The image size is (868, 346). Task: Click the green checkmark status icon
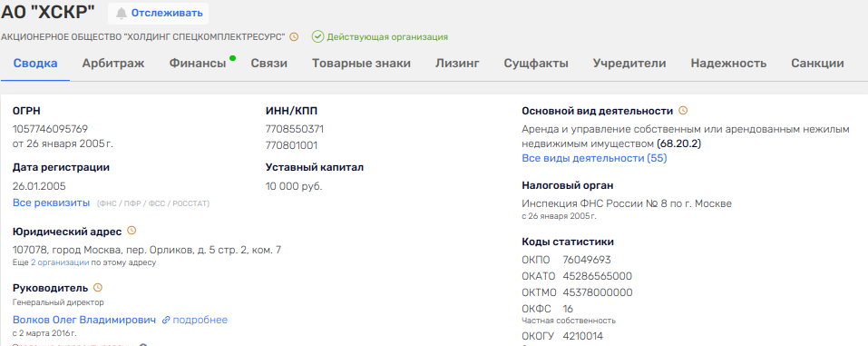pos(317,36)
